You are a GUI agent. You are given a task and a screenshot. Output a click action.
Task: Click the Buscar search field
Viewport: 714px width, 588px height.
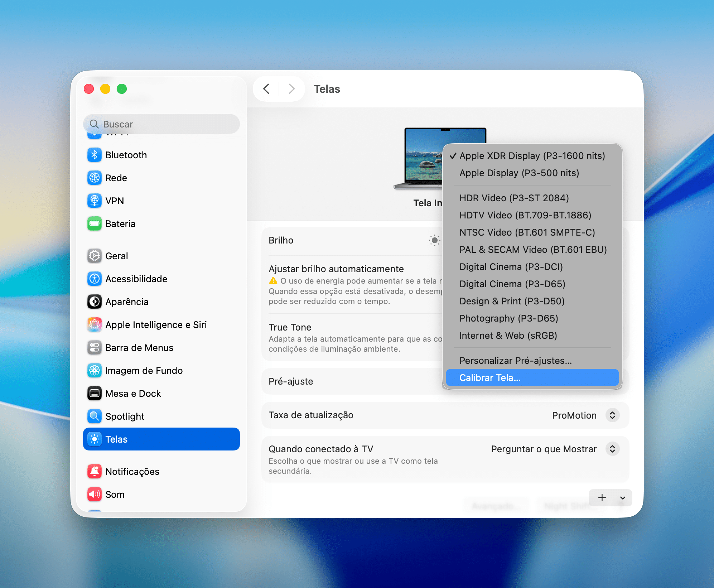click(x=161, y=124)
